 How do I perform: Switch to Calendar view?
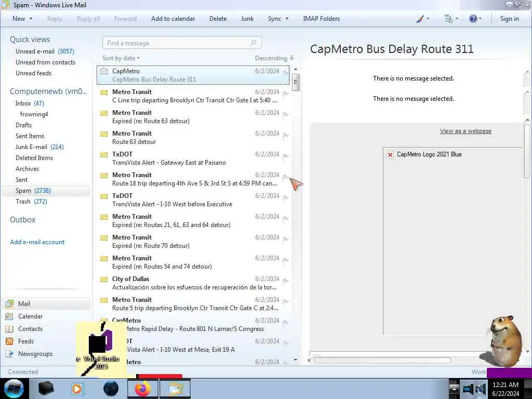tap(30, 316)
